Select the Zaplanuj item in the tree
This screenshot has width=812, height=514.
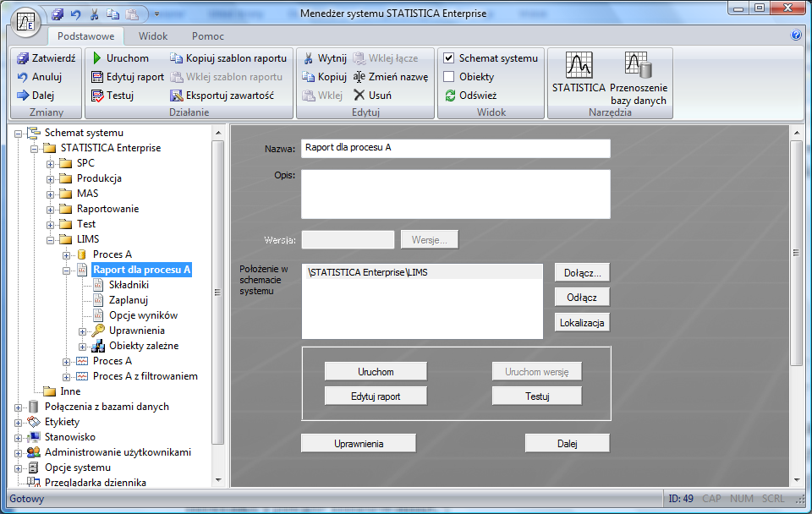tap(129, 300)
